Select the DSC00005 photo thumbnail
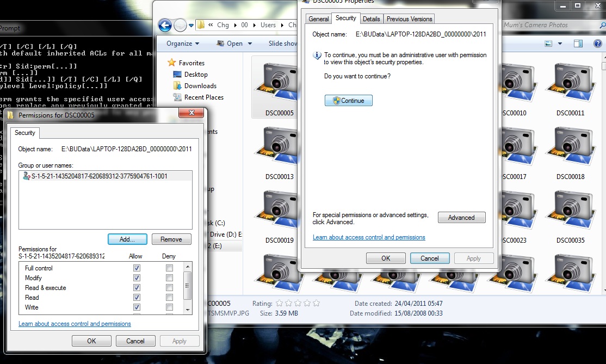 click(276, 87)
